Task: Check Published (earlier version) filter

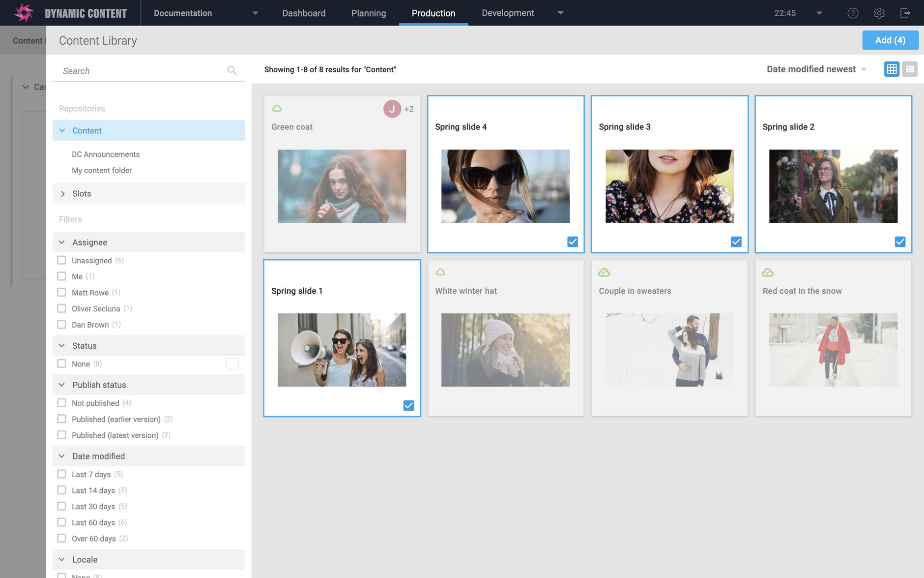Action: click(61, 419)
